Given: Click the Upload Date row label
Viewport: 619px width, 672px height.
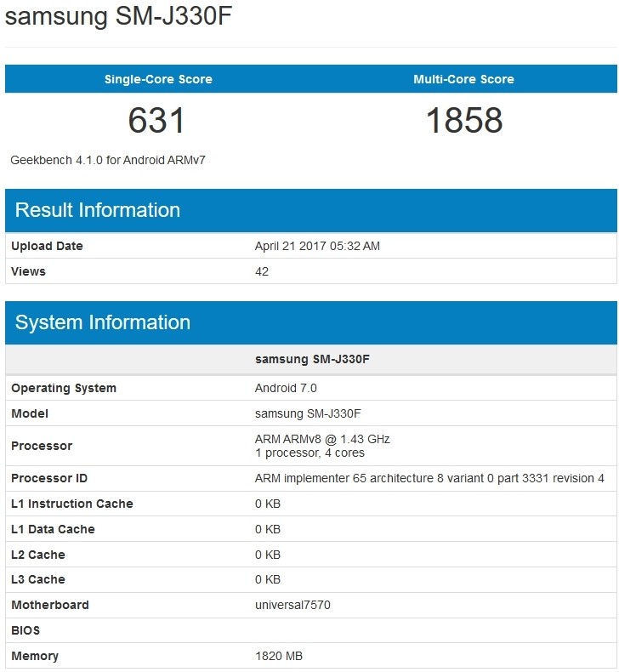Looking at the screenshot, I should coord(47,246).
